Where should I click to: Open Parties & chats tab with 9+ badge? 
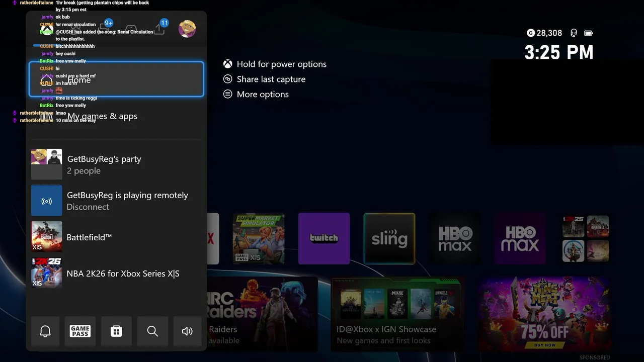click(x=105, y=28)
